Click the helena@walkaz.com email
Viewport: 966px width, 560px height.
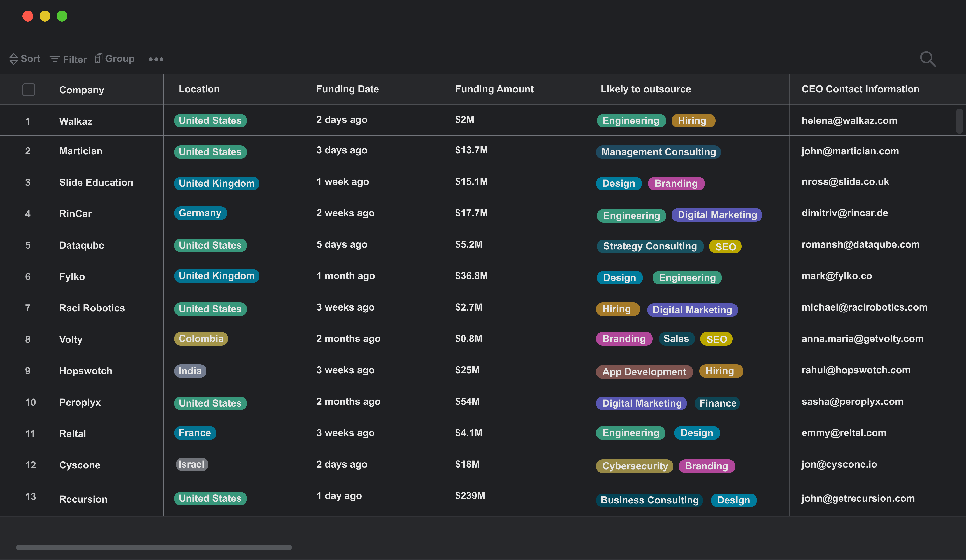pos(849,121)
